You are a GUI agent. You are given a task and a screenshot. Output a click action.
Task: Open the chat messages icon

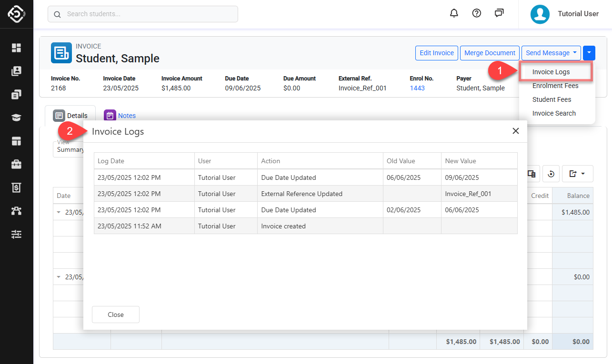tap(499, 13)
